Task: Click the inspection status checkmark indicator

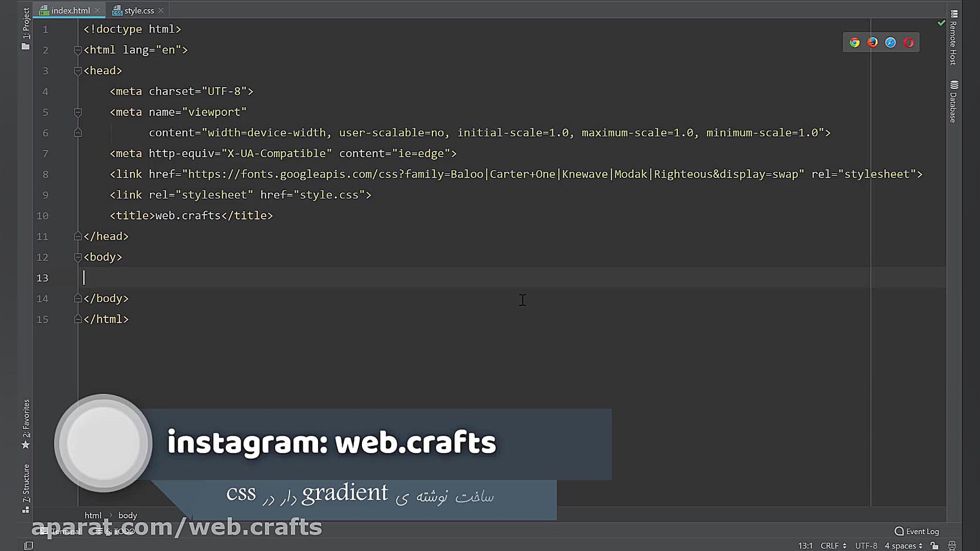Action: coord(941,23)
